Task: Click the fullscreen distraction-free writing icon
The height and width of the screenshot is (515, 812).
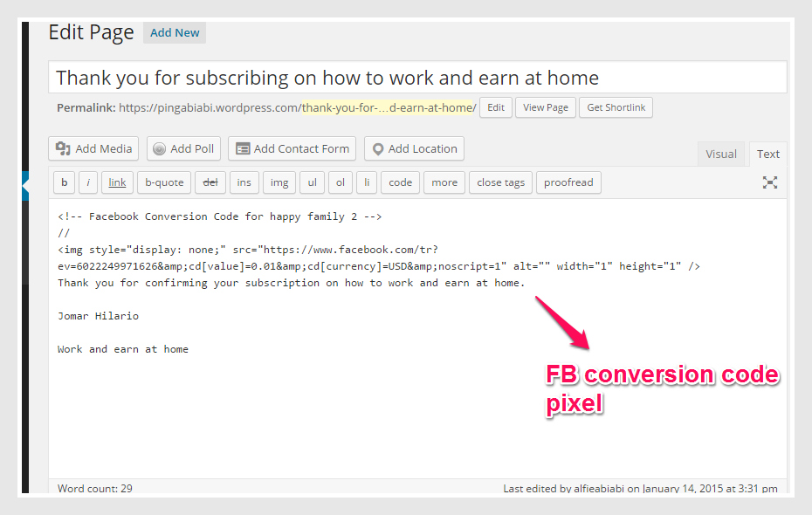Action: (x=769, y=182)
